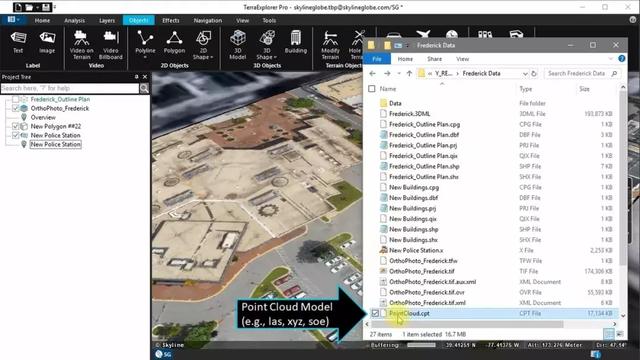
Task: Select the Polygon drawing tool
Action: 174,42
